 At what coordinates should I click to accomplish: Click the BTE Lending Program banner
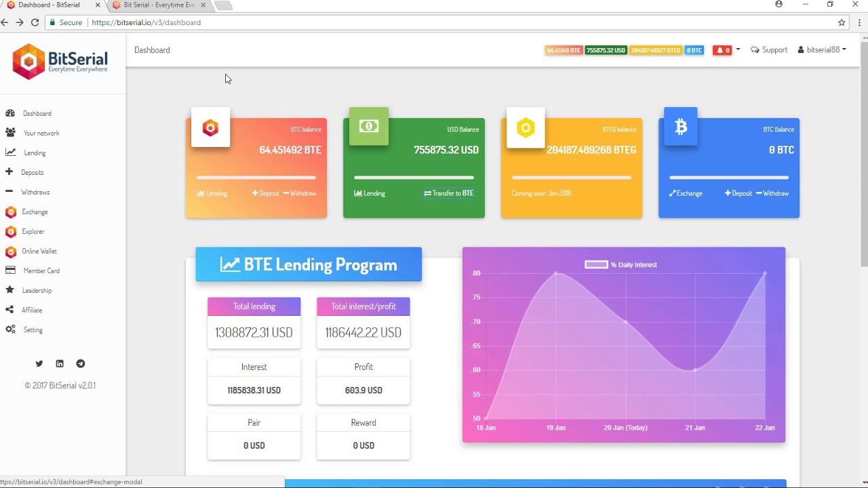click(309, 264)
